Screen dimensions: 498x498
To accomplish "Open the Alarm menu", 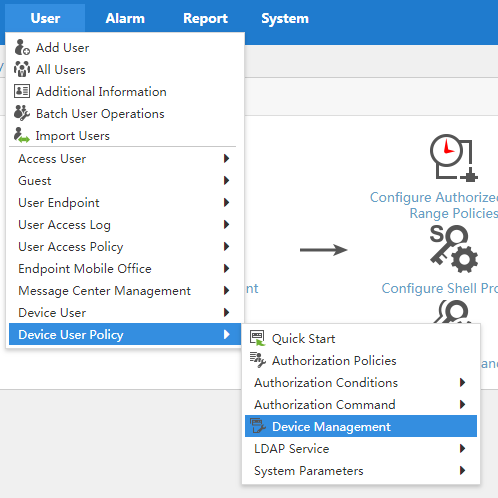I will pos(125,18).
